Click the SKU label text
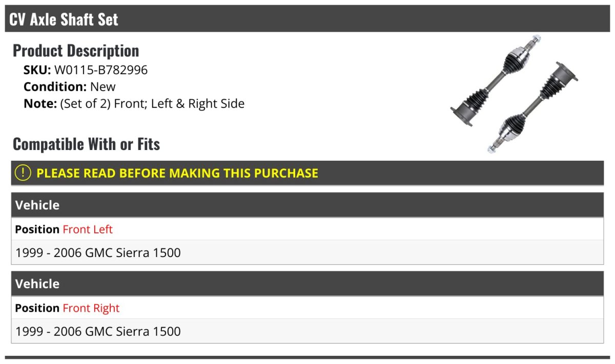This screenshot has width=615, height=364. pyautogui.click(x=37, y=70)
